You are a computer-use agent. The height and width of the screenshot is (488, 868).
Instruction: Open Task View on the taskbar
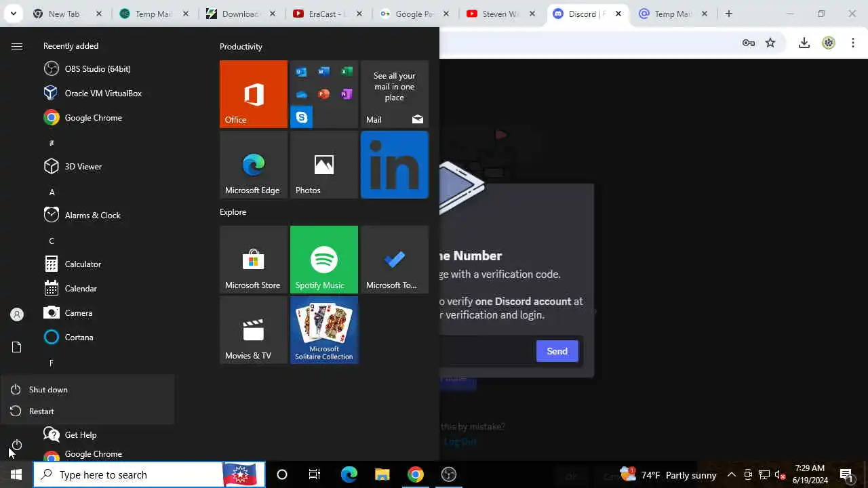pos(315,474)
